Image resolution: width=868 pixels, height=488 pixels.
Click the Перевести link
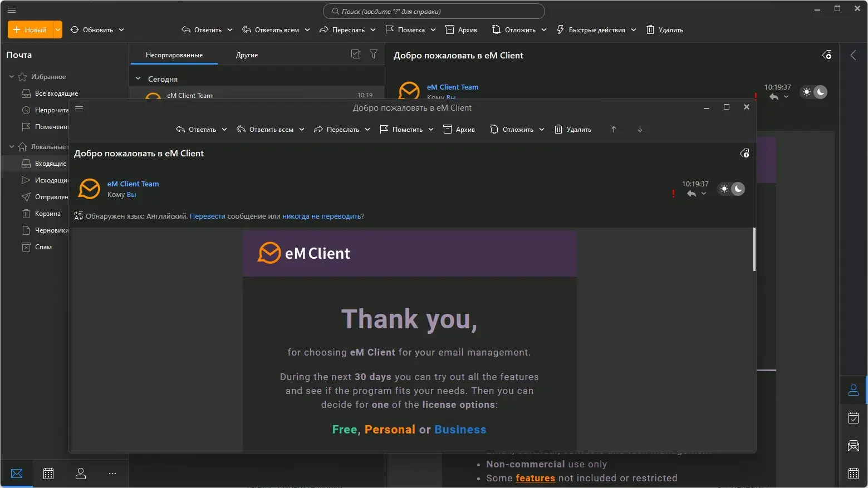click(208, 216)
